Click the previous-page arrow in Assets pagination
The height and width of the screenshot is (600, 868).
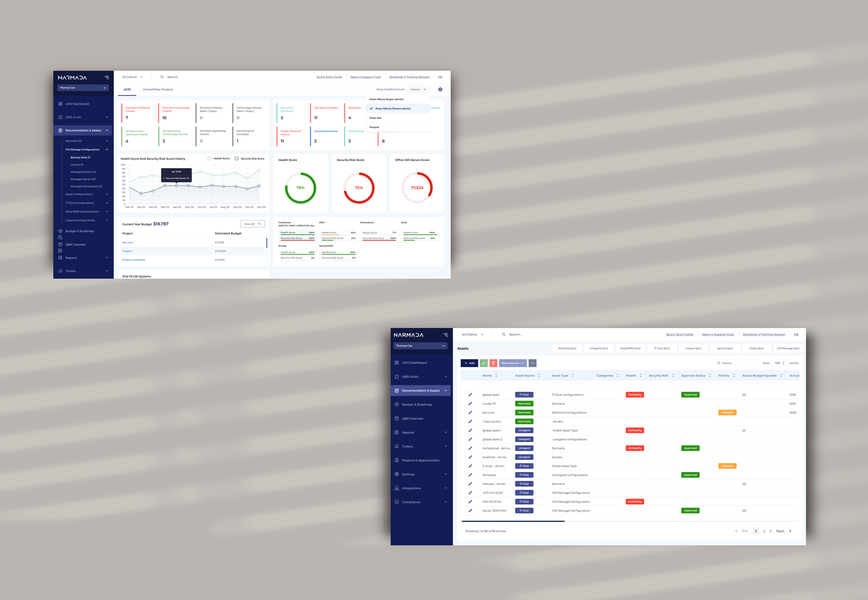(736, 531)
